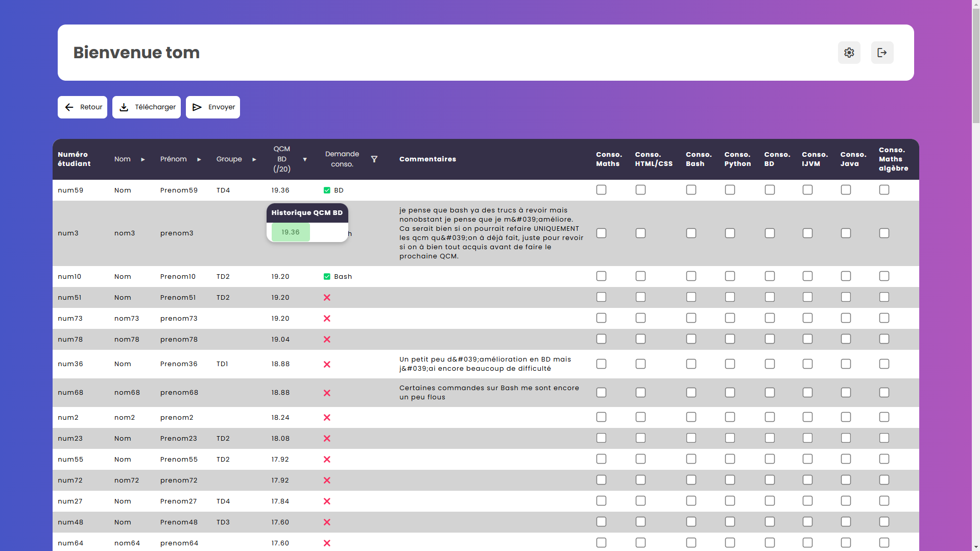The image size is (980, 551).
Task: Click the green Bash checkmark for num10
Action: click(x=327, y=277)
